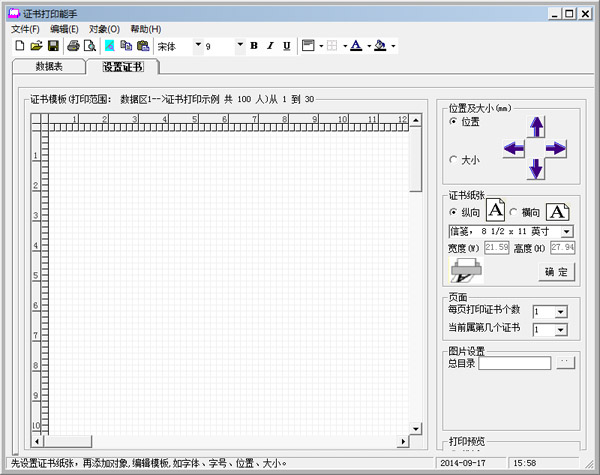Click the landscape page A icon
Screen dimensions: 600x475
(x=558, y=212)
